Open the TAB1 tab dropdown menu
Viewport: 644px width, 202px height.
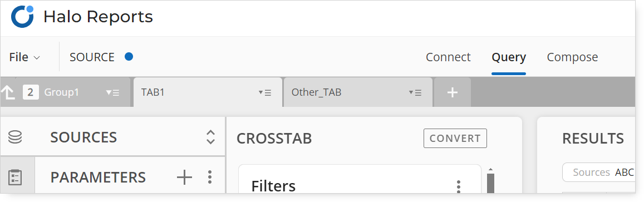(x=265, y=93)
